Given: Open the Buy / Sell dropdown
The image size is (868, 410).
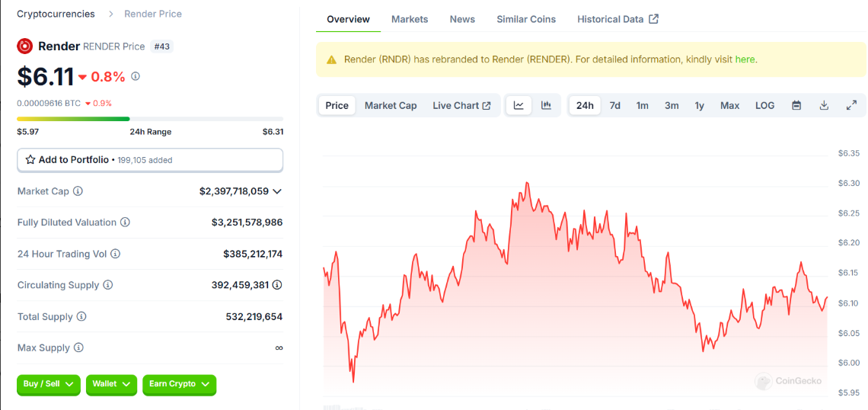Looking at the screenshot, I should pos(49,384).
